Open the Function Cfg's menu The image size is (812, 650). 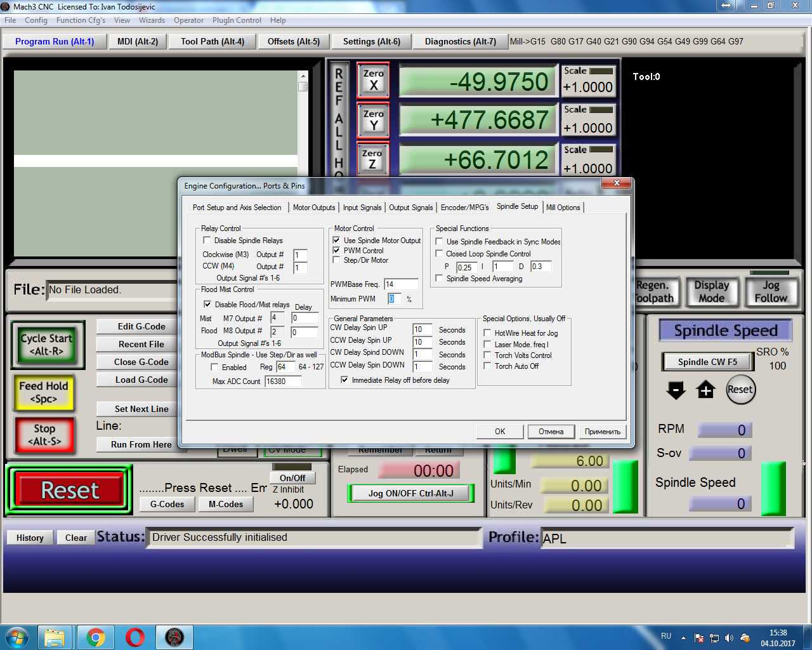[x=81, y=20]
